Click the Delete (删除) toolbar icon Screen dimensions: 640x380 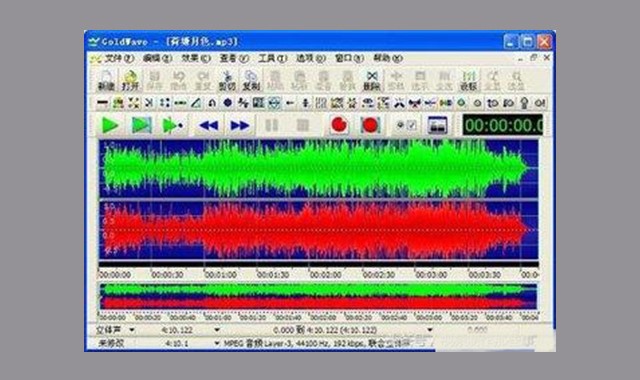point(372,80)
